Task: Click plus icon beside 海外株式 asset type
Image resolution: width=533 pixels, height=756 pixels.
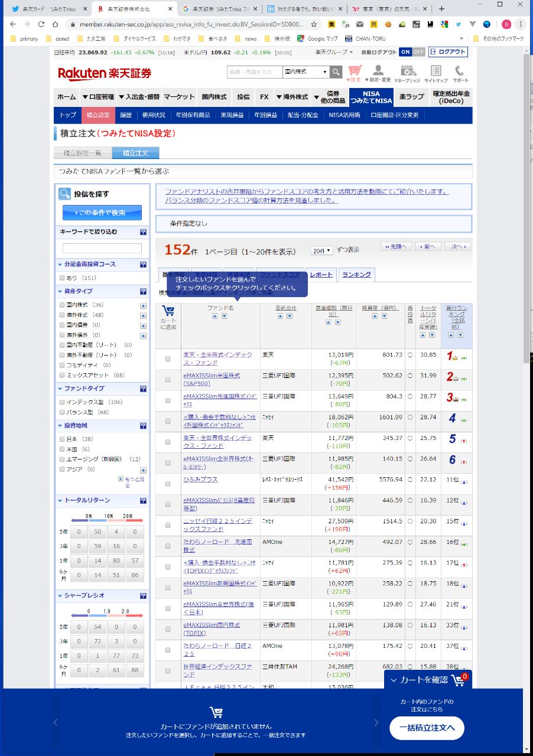Action: (143, 315)
